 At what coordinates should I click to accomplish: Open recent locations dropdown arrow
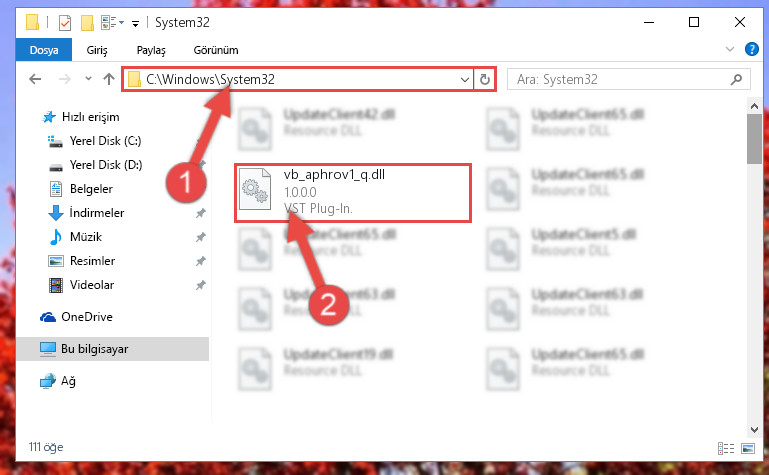coord(88,78)
